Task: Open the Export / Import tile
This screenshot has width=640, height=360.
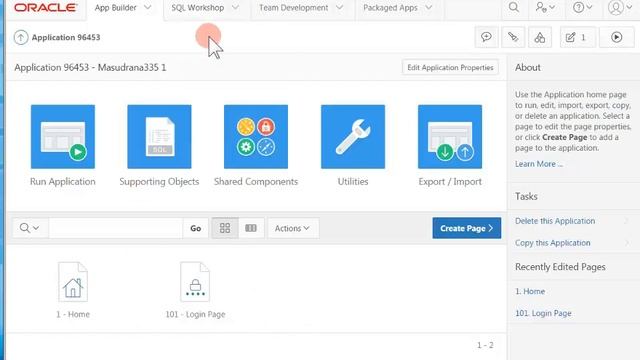Action: pyautogui.click(x=450, y=137)
